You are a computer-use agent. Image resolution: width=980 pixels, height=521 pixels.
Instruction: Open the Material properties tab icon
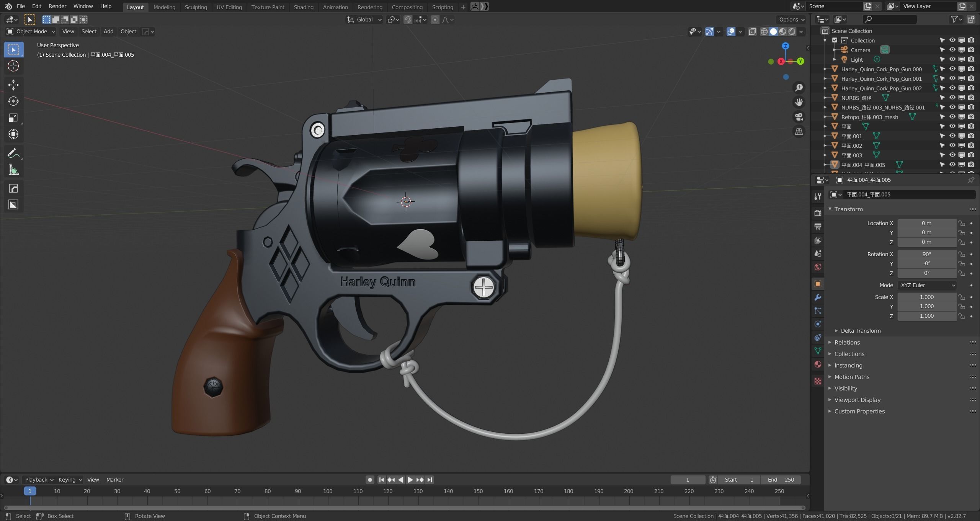coord(818,364)
